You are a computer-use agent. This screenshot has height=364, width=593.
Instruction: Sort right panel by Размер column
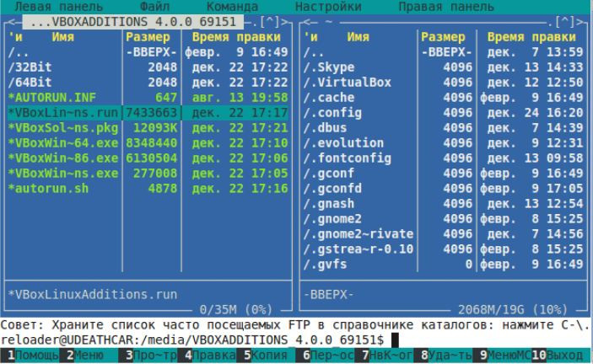(x=443, y=37)
